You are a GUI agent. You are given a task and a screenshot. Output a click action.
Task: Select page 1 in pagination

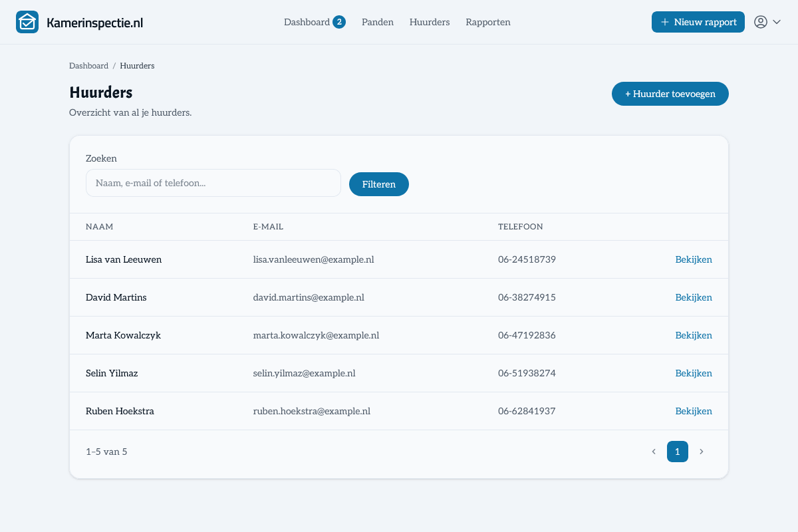(678, 452)
